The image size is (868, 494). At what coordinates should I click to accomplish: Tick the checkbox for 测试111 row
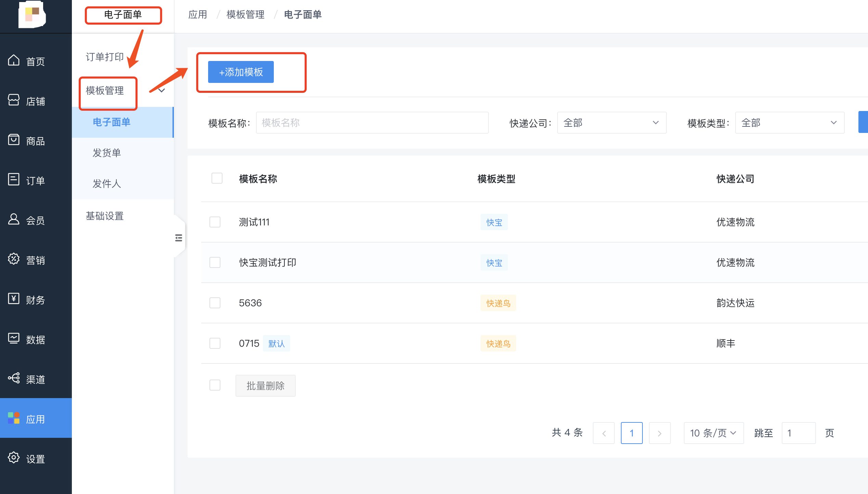click(x=215, y=222)
